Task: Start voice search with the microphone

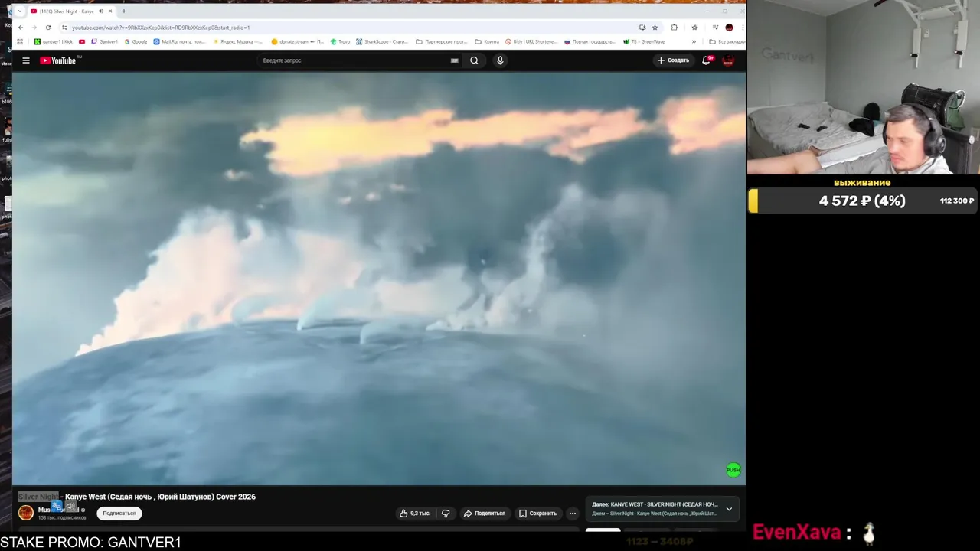Action: tap(500, 60)
